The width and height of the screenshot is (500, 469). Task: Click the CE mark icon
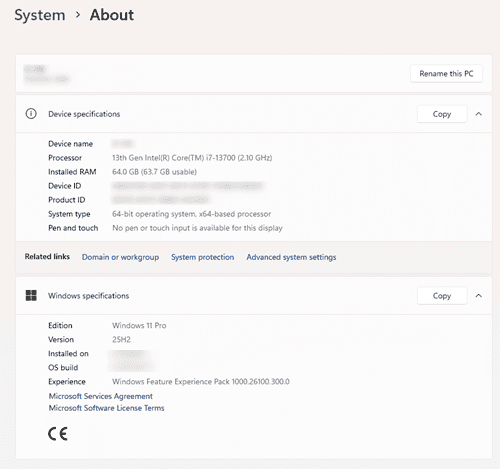click(x=58, y=434)
